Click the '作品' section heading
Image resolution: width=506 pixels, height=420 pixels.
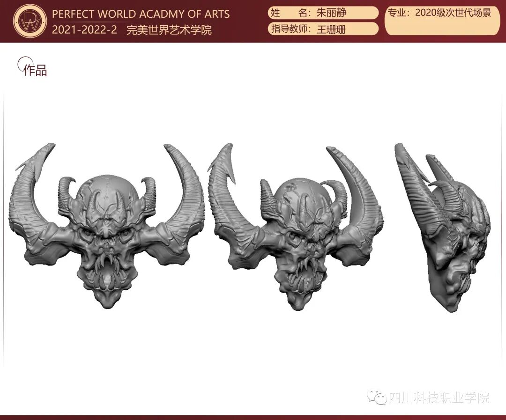(x=35, y=70)
